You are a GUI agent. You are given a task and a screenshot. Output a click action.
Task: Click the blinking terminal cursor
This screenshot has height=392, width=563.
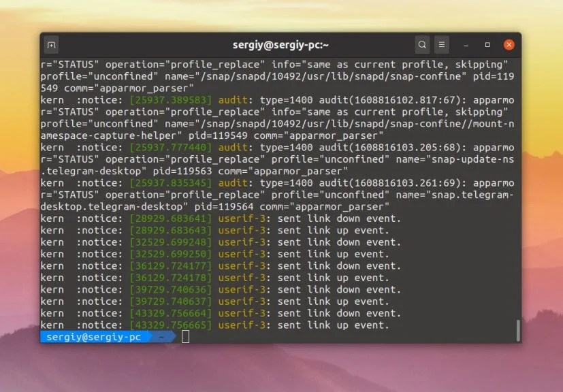pos(185,336)
